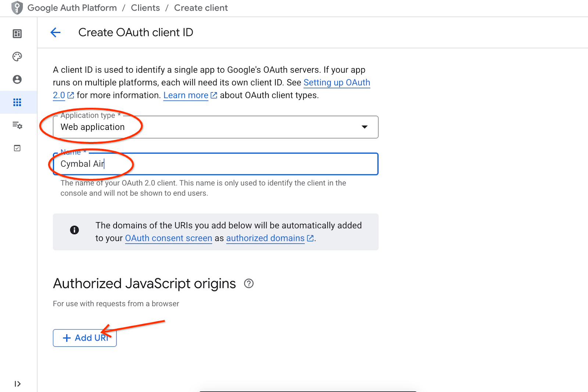Open the Learn more link

186,95
